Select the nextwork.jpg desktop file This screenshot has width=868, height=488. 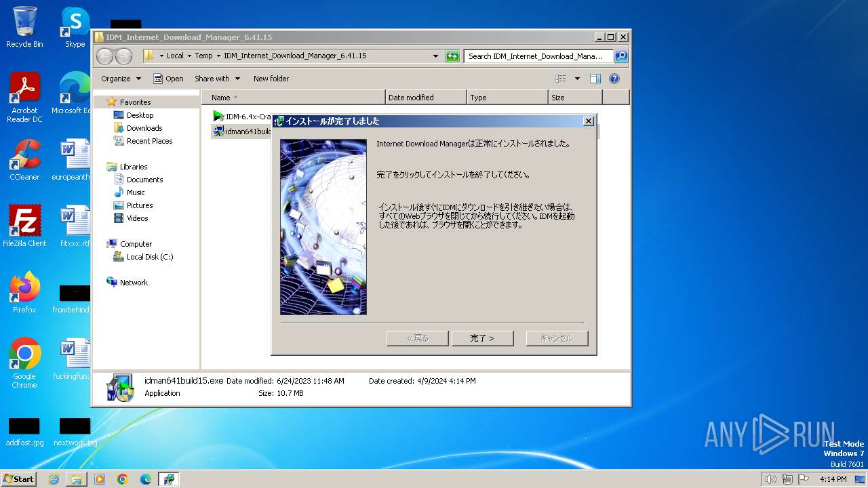point(75,432)
